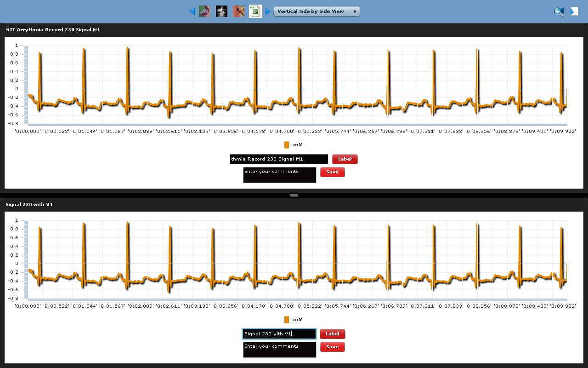The width and height of the screenshot is (588, 368).
Task: Click the splitter handle between the two panels
Action: click(294, 195)
